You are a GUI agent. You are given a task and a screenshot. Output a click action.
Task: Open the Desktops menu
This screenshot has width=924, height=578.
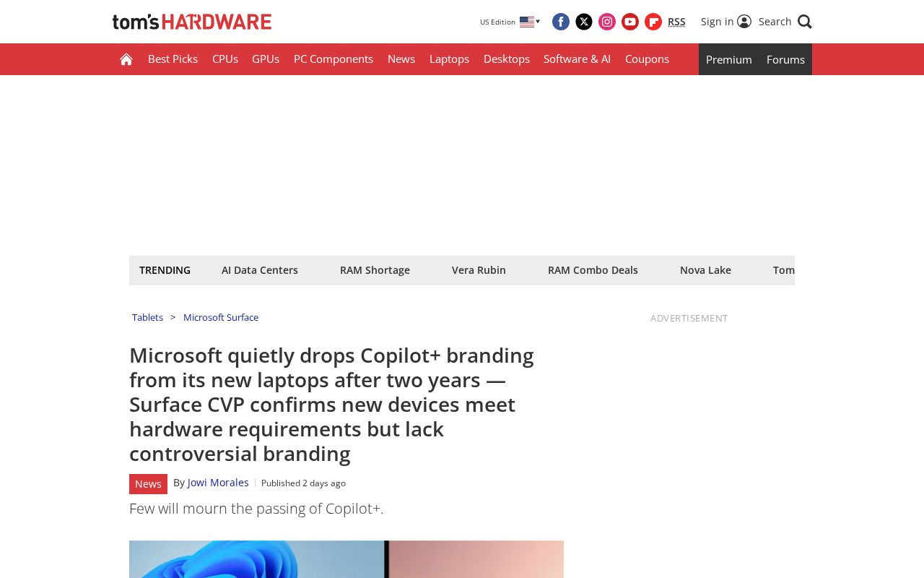coord(507,59)
